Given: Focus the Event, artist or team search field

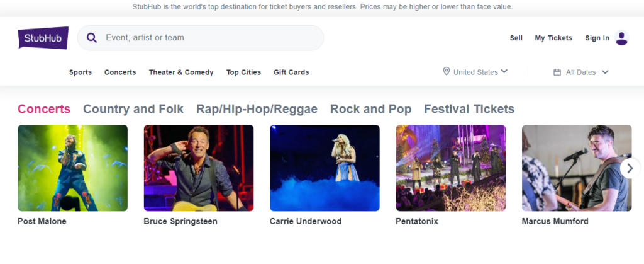Looking at the screenshot, I should pos(201,38).
